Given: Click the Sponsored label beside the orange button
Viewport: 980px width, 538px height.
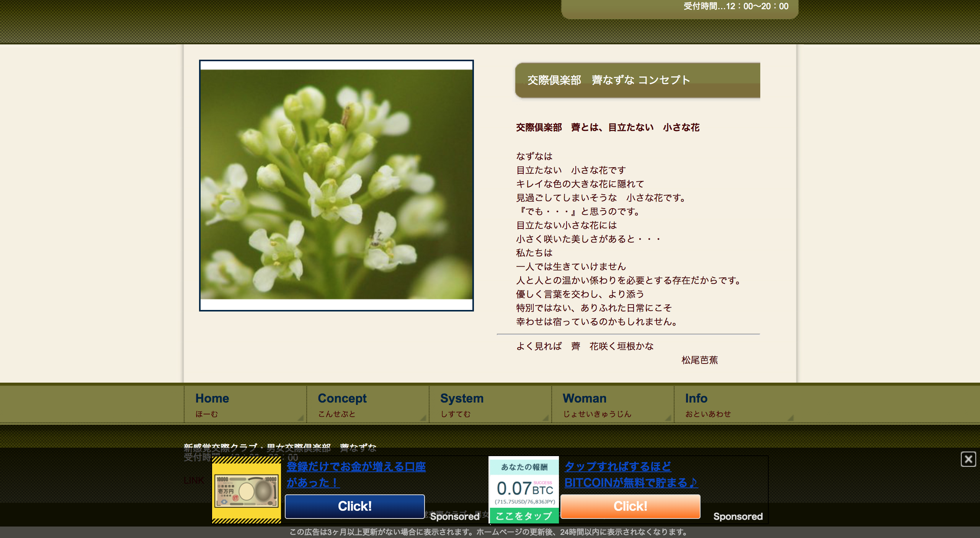Looking at the screenshot, I should [738, 516].
